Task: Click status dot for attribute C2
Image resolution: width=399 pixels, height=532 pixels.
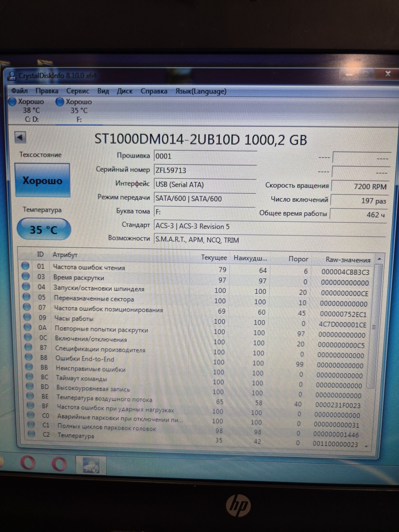Action: [x=32, y=434]
